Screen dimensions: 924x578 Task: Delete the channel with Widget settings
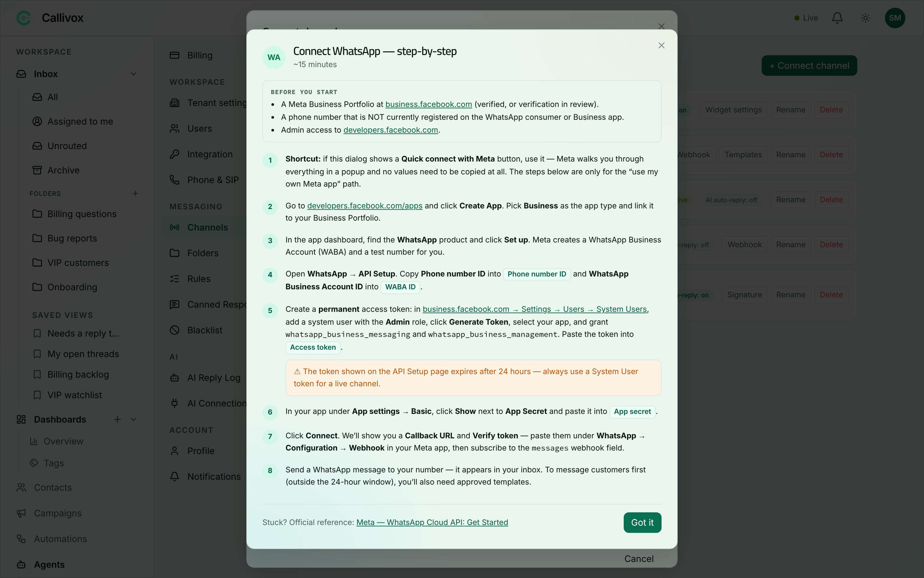[831, 110]
